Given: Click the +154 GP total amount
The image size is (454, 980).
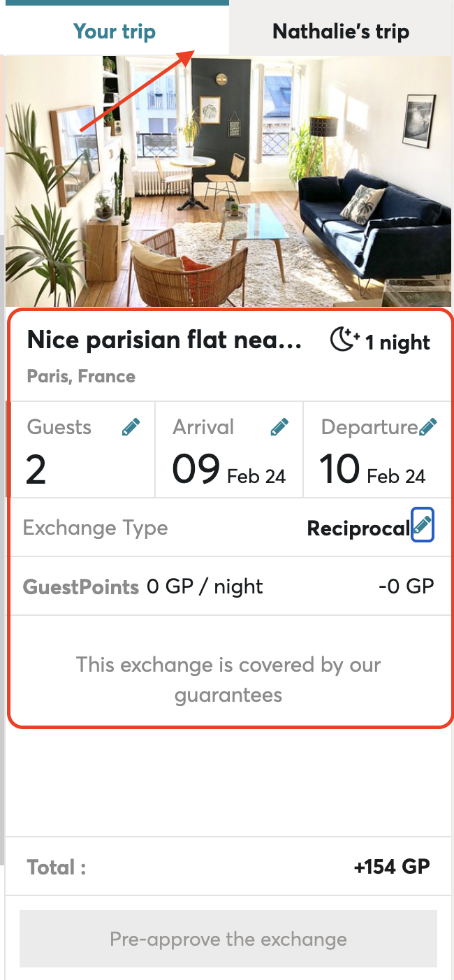Looking at the screenshot, I should [x=392, y=867].
